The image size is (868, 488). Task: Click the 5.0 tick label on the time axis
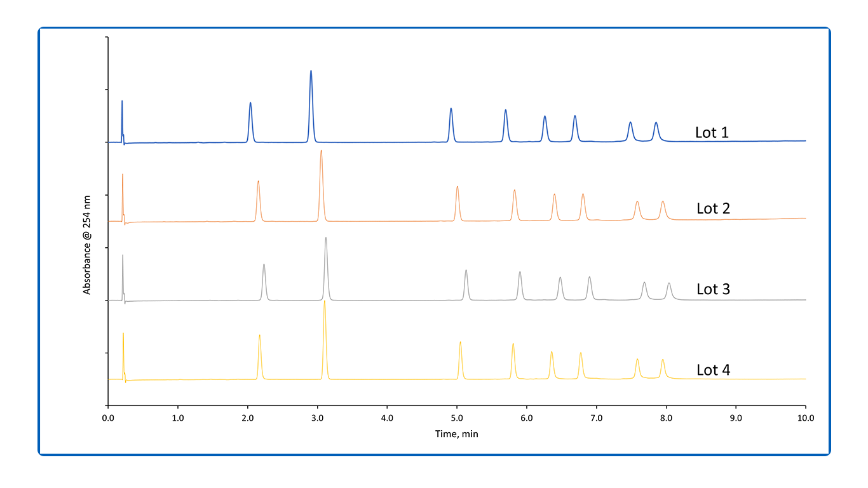[457, 418]
